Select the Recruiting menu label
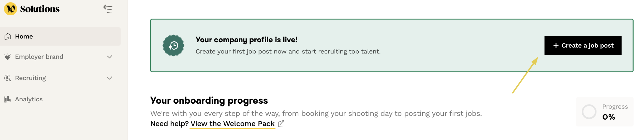Image resolution: width=644 pixels, height=140 pixels. click(30, 78)
